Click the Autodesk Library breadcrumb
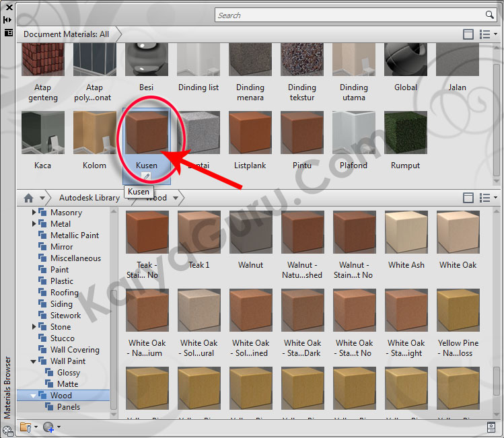This screenshot has width=504, height=438. point(89,198)
